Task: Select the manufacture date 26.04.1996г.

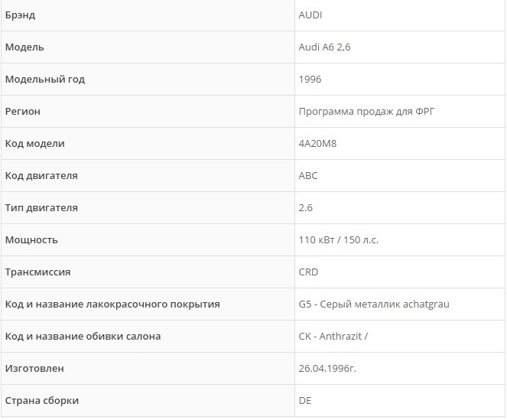Action: (327, 369)
